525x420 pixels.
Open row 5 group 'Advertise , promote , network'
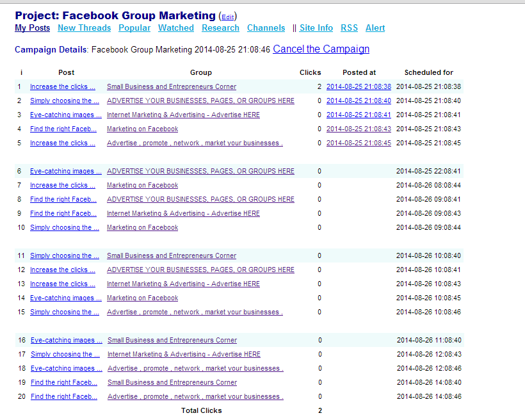click(195, 143)
